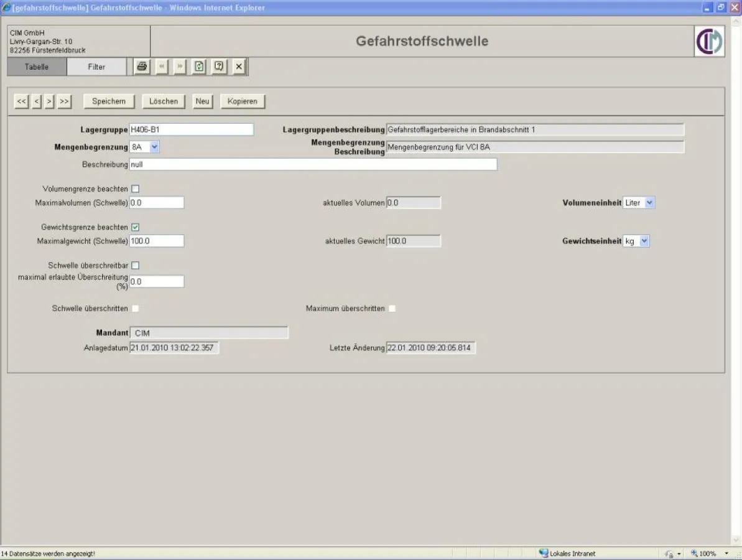Click the CIM logo in the header
This screenshot has height=560, width=742.
pos(710,40)
